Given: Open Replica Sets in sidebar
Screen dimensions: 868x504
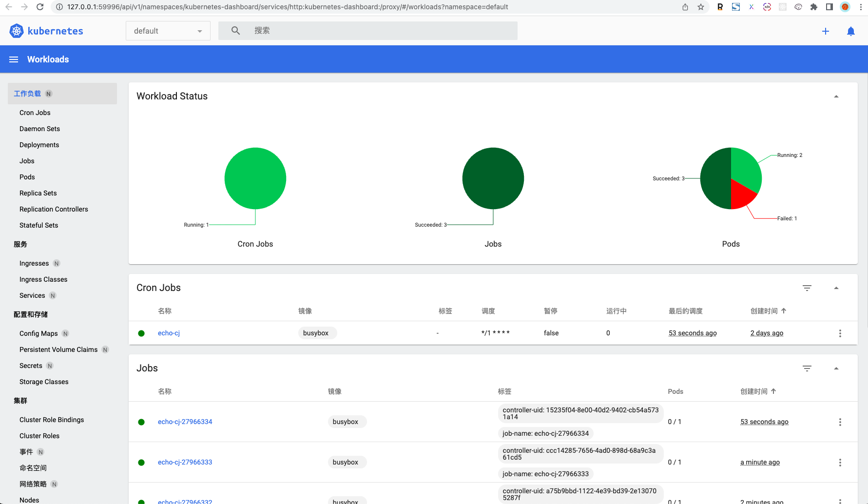Looking at the screenshot, I should [x=38, y=193].
